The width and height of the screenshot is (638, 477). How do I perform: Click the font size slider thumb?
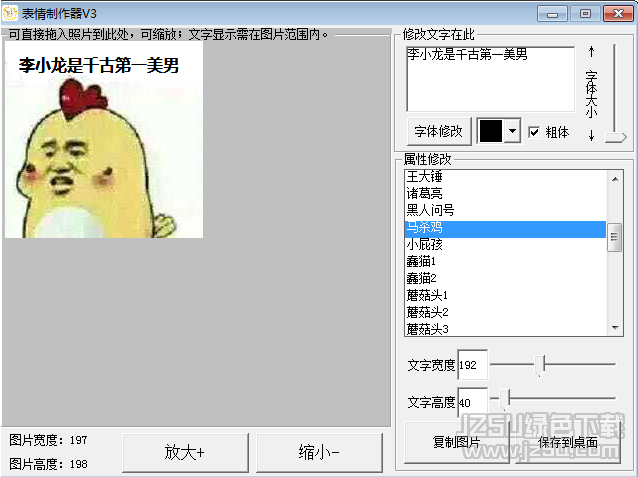pyautogui.click(x=615, y=137)
